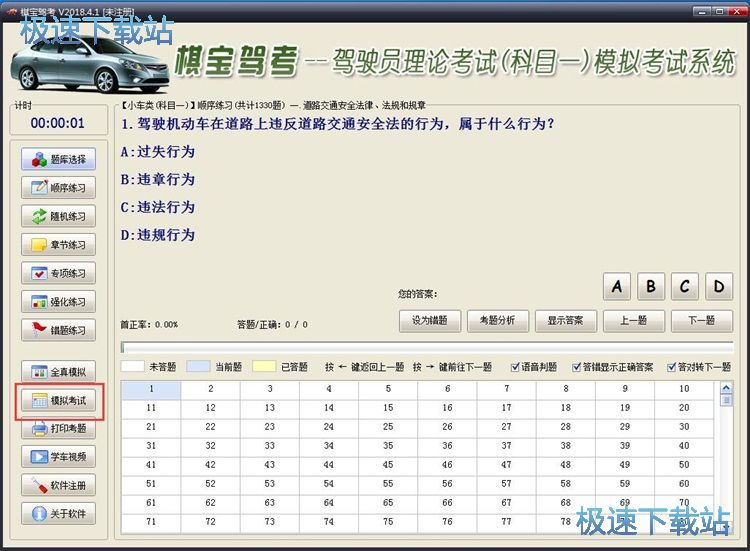Open 学车视频 driving videos
The height and width of the screenshot is (551, 750).
pyautogui.click(x=59, y=457)
